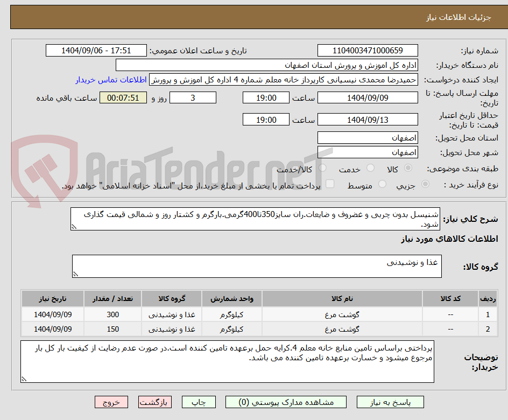Click the reply deadline date 1404/09/09
Image resolution: width=508 pixels, height=420 pixels.
coord(368,97)
